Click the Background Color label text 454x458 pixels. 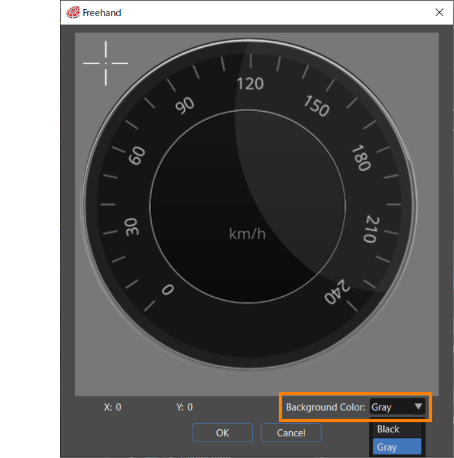coord(326,407)
